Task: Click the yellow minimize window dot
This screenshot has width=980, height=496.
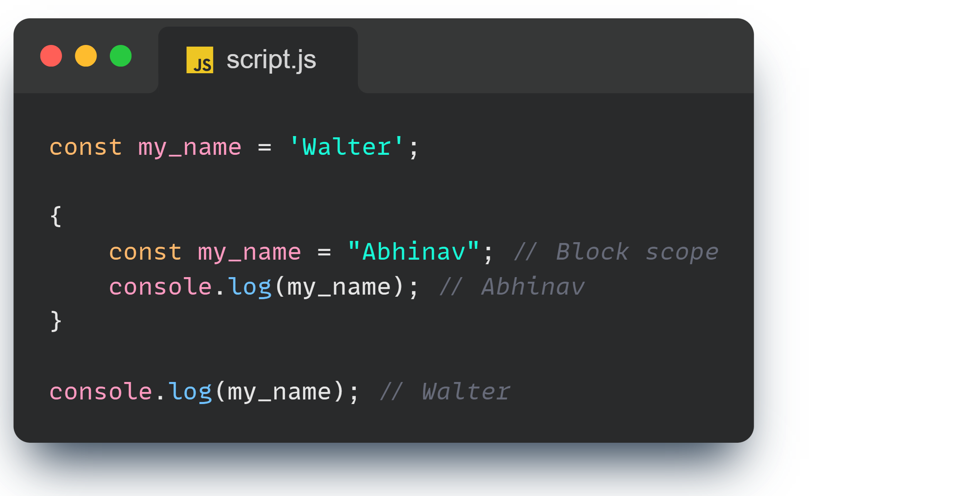Action: click(x=86, y=56)
